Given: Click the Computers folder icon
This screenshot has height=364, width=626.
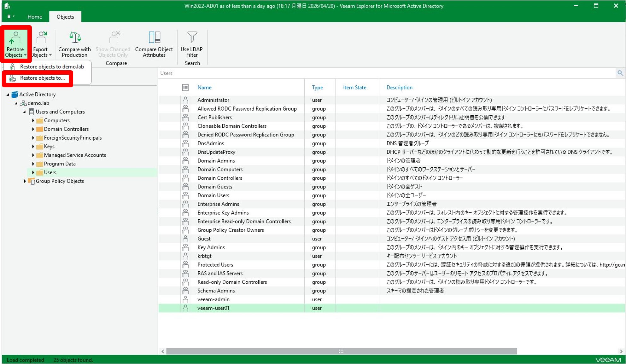Looking at the screenshot, I should (40, 120).
